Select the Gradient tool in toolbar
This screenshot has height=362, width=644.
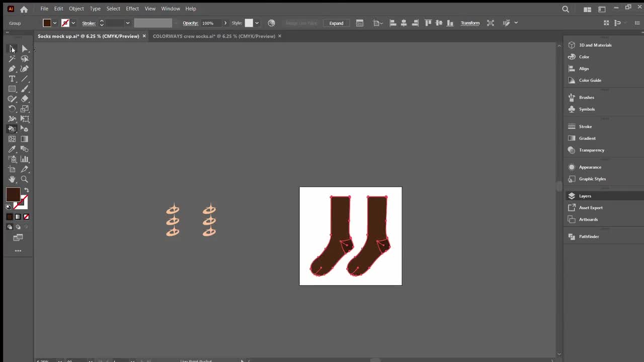(x=25, y=139)
